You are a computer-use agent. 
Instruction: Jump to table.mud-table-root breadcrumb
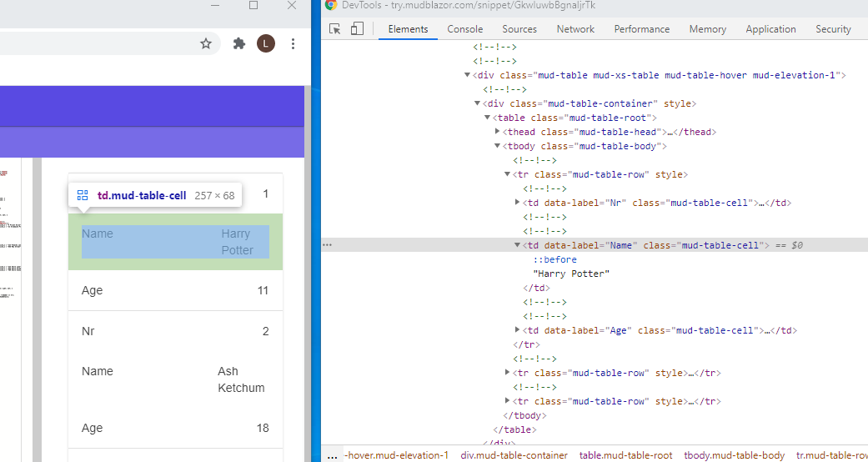(625, 455)
